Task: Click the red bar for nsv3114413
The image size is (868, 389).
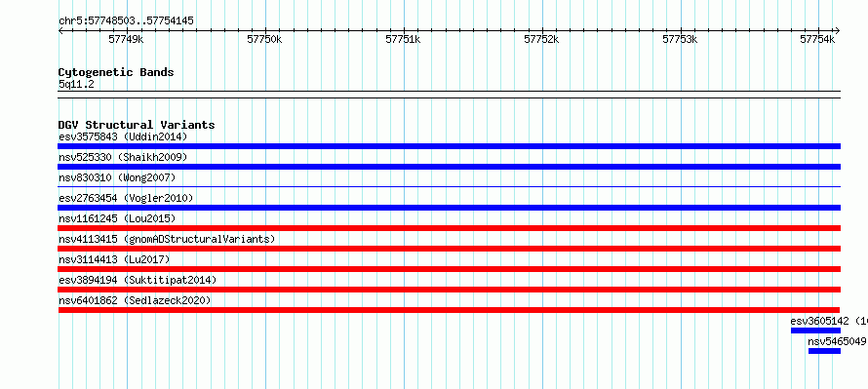Action: [x=450, y=269]
